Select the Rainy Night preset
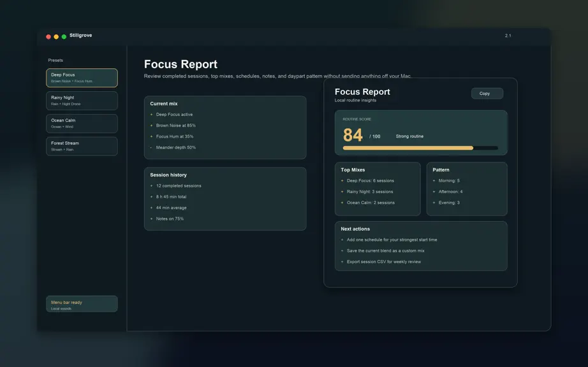The image size is (588, 367). 82,101
